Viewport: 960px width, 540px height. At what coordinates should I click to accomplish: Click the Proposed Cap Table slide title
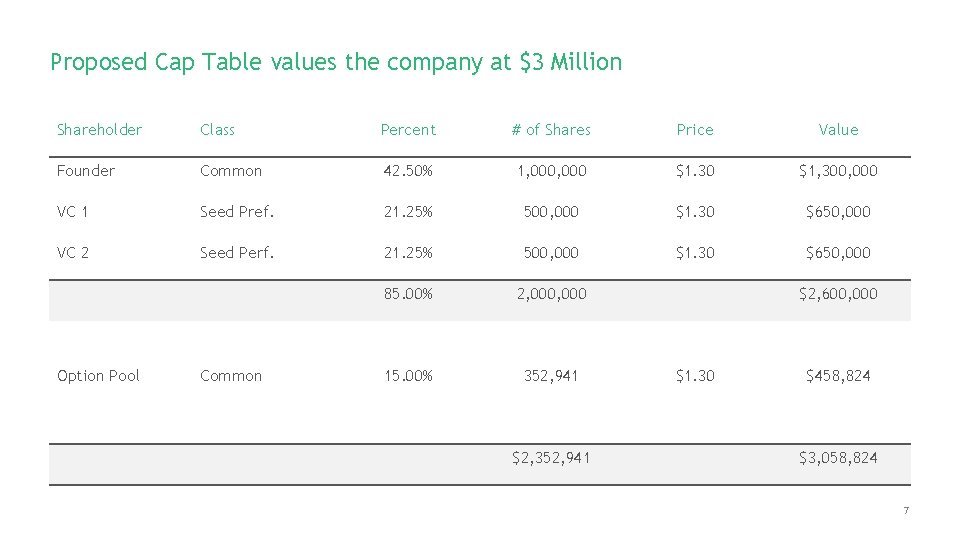click(x=336, y=63)
